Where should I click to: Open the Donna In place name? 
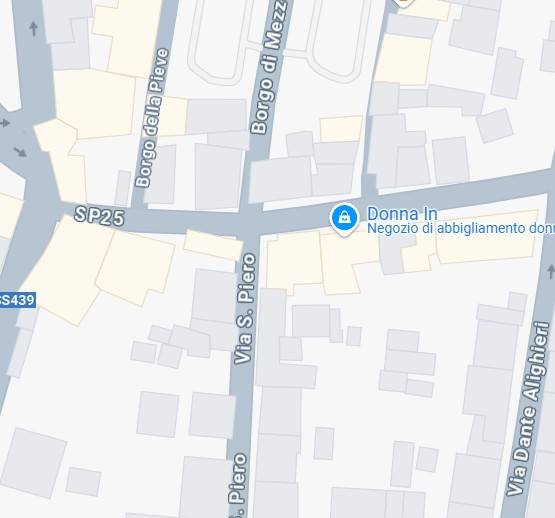point(402,214)
